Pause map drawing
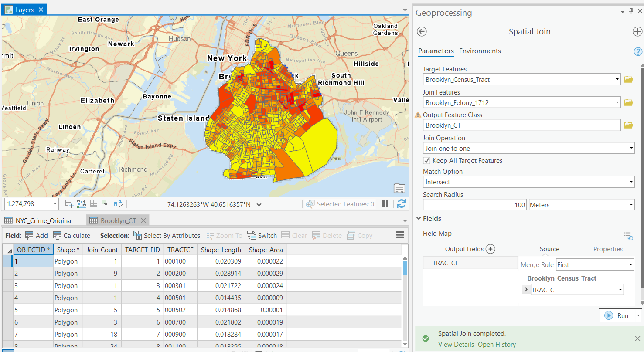Screen dimensions: 644x352 pyautogui.click(x=385, y=204)
